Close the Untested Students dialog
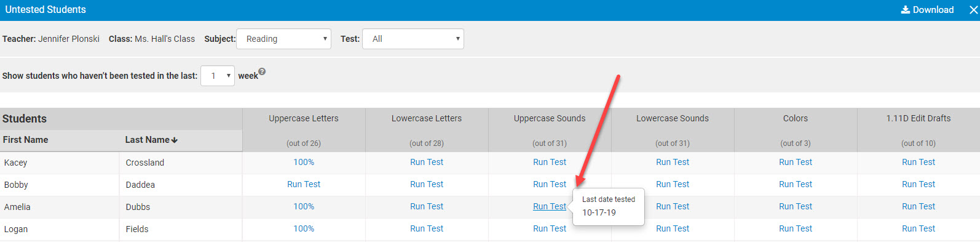Screen dimensions: 980x242 (973, 10)
